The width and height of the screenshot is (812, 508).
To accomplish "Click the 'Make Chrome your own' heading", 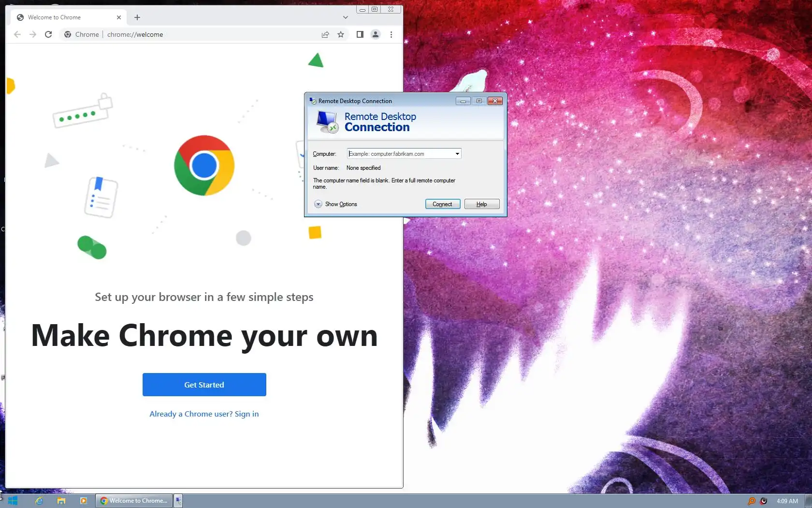I will pos(204,335).
